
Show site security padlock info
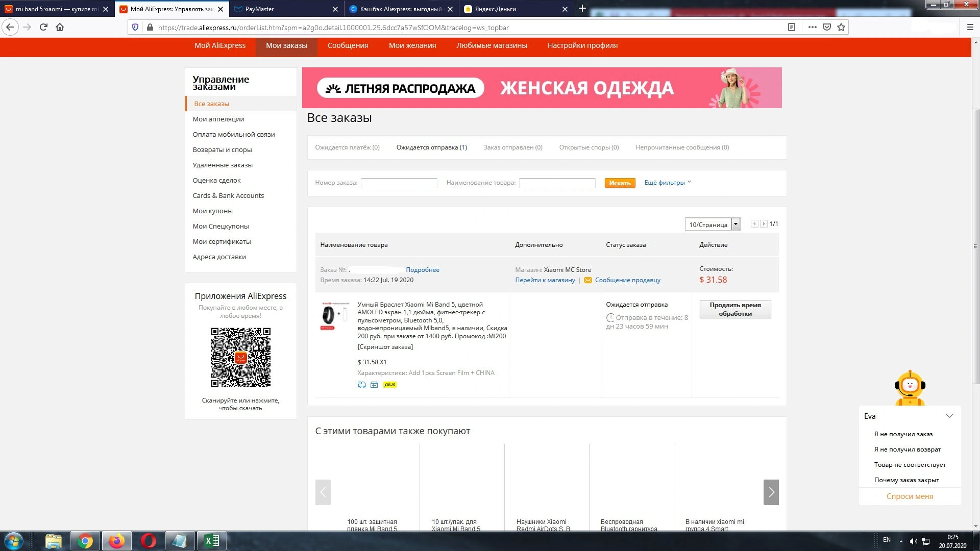(150, 28)
